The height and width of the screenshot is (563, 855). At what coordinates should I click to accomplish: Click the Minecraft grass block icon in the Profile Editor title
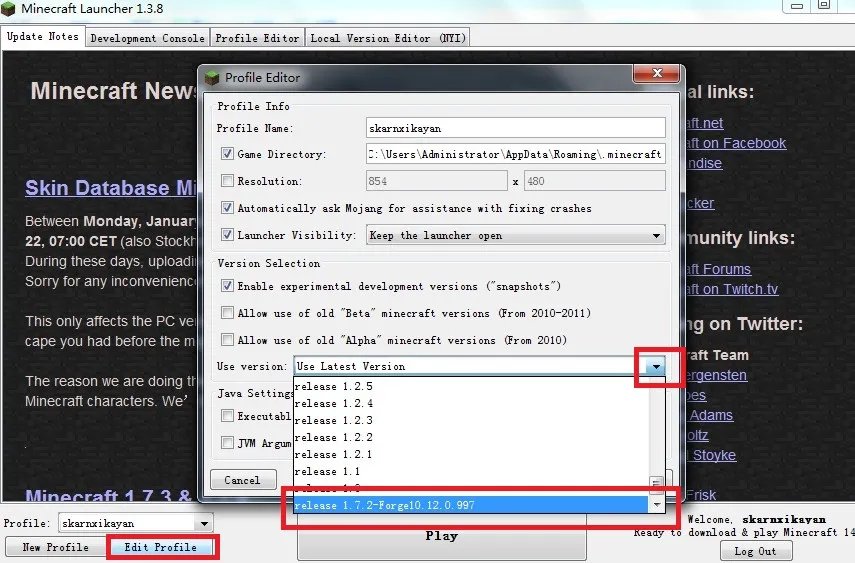(x=212, y=78)
